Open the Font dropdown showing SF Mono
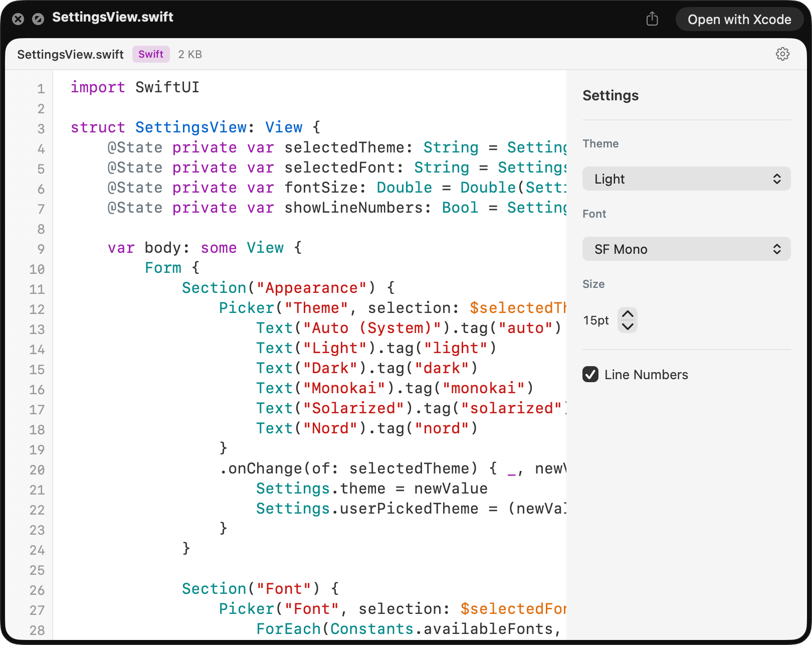Image resolution: width=812 pixels, height=645 pixels. [x=686, y=249]
